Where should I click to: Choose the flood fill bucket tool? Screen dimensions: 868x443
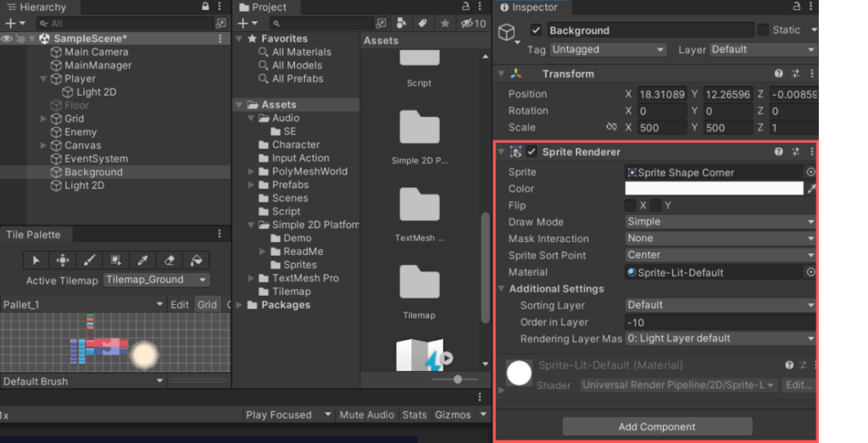[x=195, y=260]
